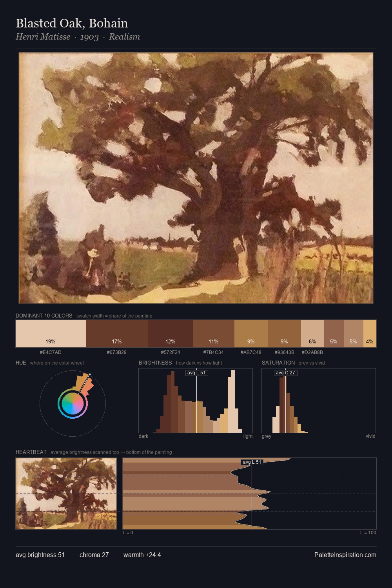
Task: Click the HUE section heading
Action: 21,363
